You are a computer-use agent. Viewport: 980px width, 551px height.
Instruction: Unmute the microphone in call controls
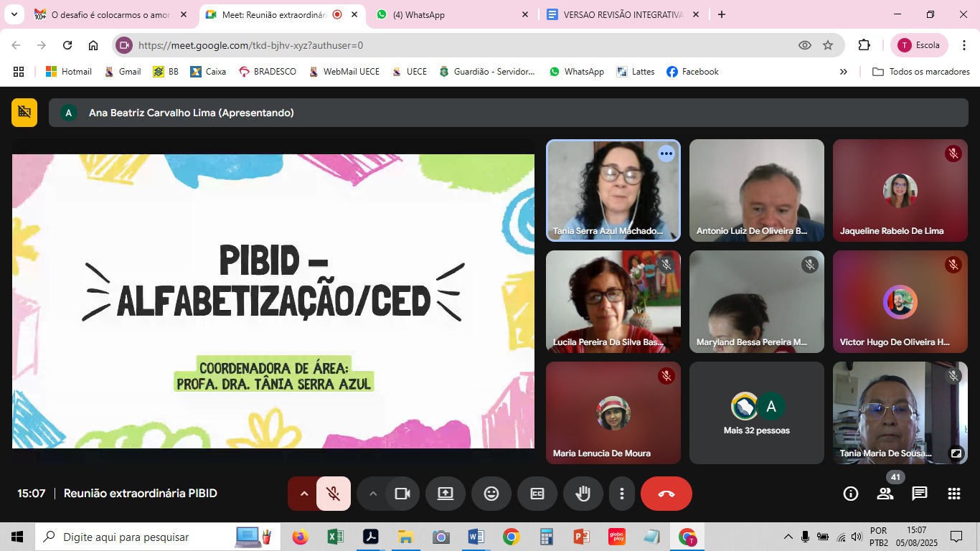pos(333,494)
